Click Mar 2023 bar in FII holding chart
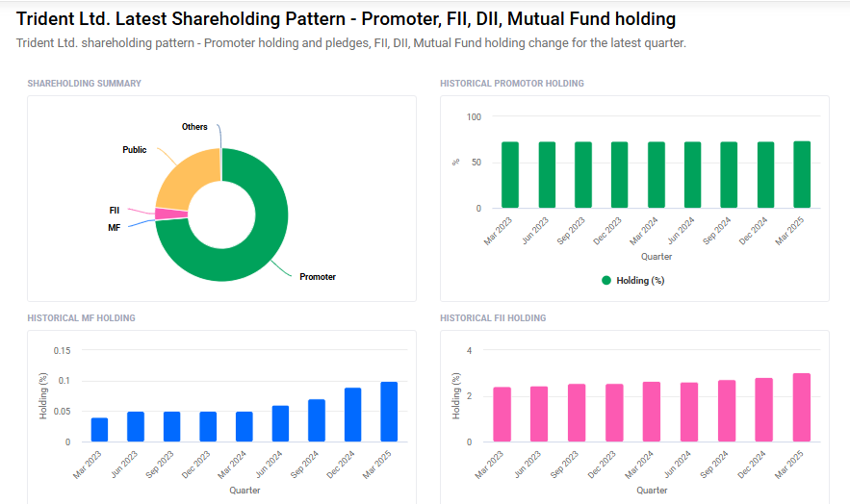 (x=502, y=415)
